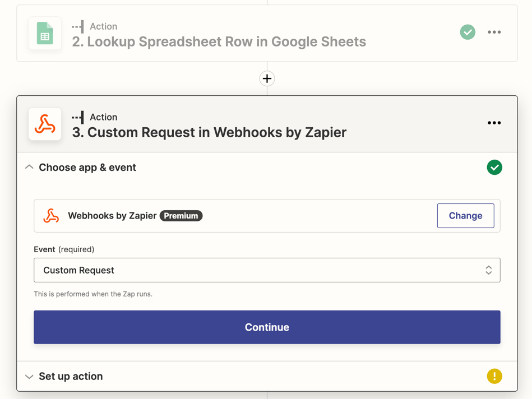532x399 pixels.
Task: Click the Webhooks icon in step 3 header
Action: click(45, 124)
